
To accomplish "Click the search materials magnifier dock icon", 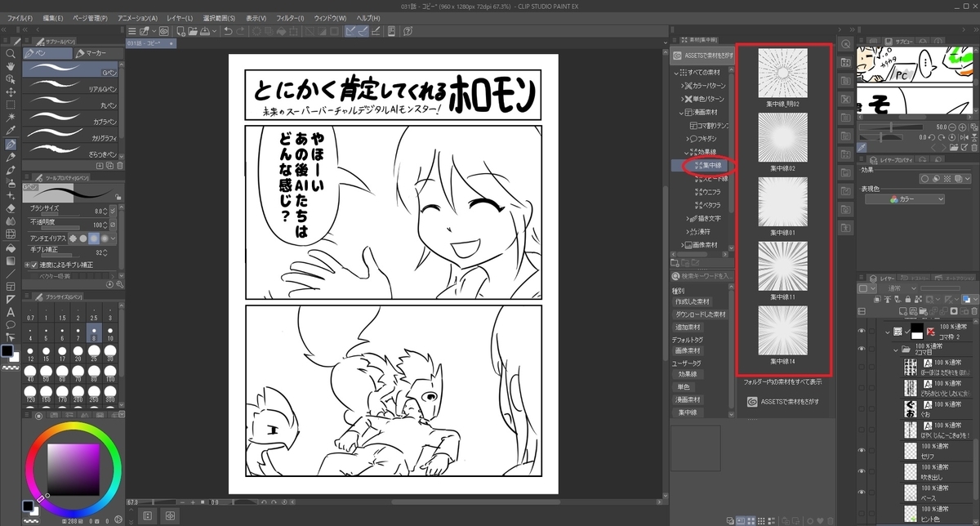I will coord(845,44).
